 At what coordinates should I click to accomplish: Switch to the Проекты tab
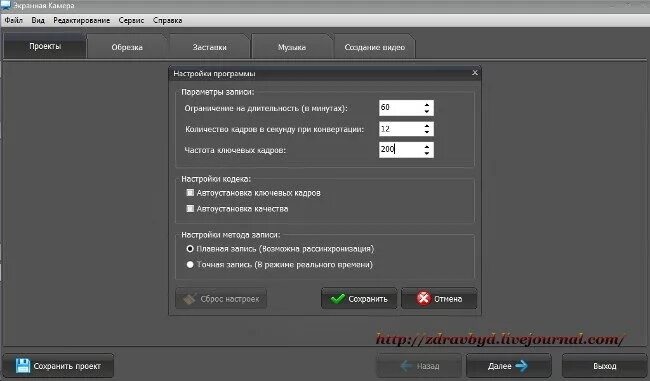(x=45, y=46)
